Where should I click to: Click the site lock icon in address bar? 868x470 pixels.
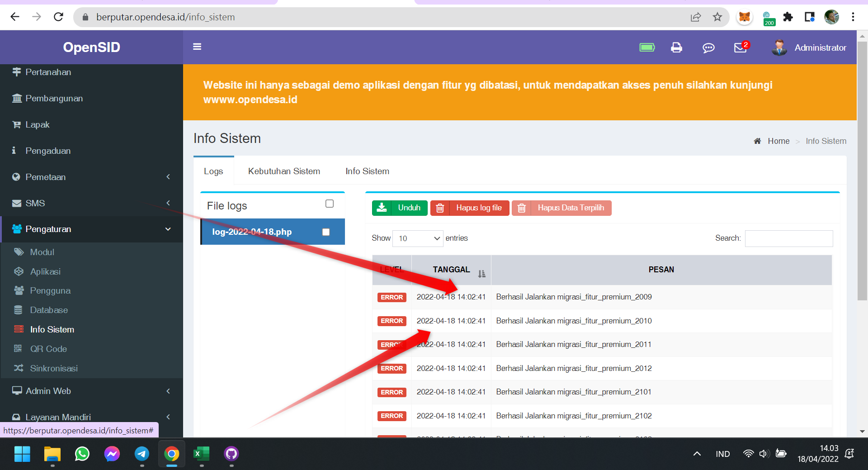coord(85,17)
